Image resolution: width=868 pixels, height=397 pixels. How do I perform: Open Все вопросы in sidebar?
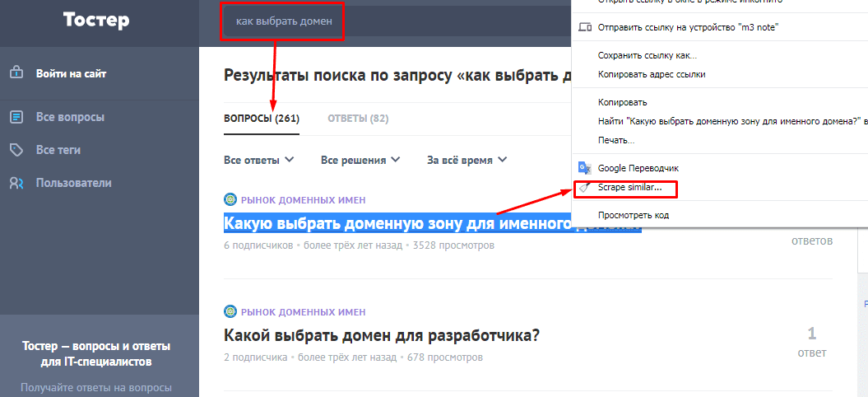(x=70, y=118)
